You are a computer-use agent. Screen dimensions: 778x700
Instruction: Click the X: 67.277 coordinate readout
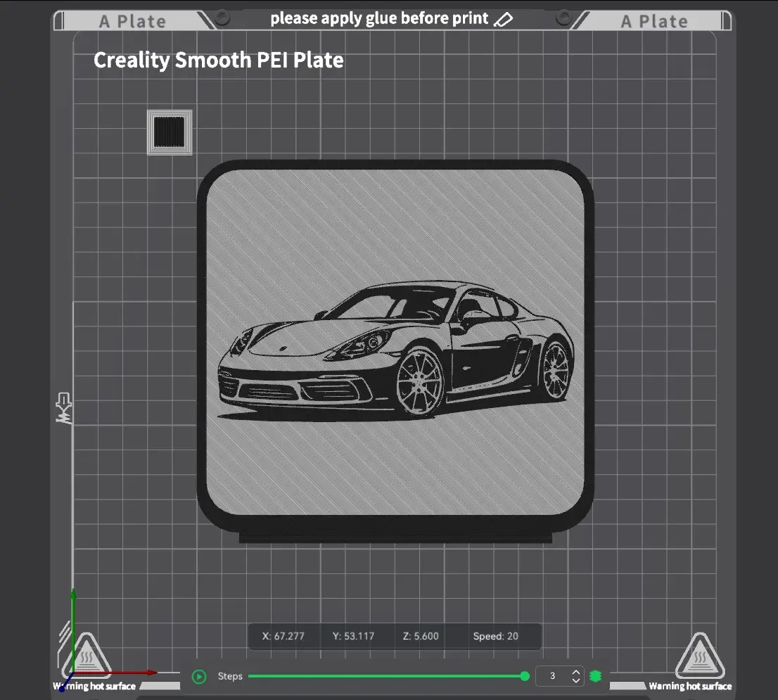(x=283, y=636)
